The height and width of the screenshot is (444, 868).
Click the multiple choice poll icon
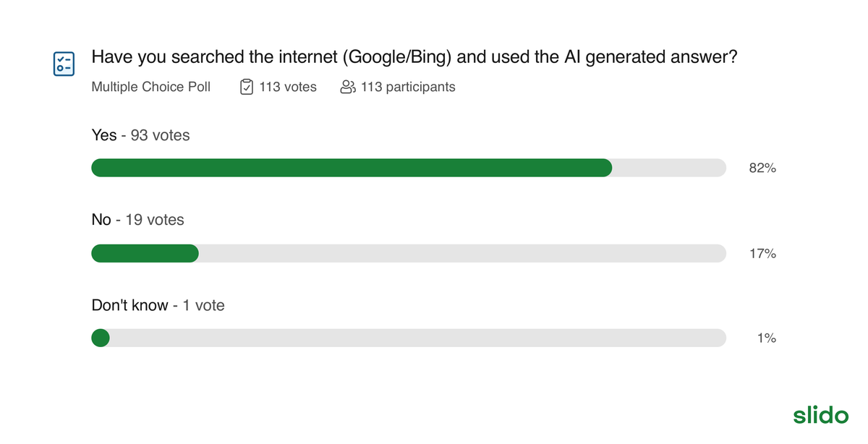coord(64,64)
